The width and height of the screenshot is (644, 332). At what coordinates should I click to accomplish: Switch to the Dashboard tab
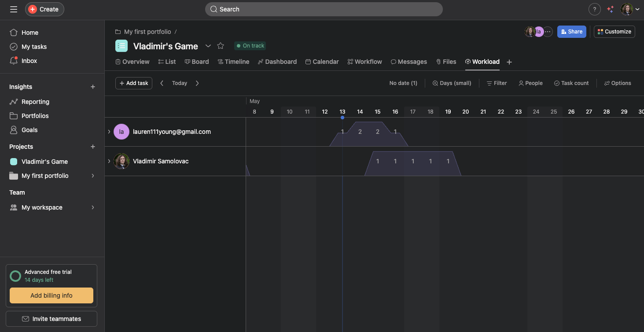(x=277, y=62)
